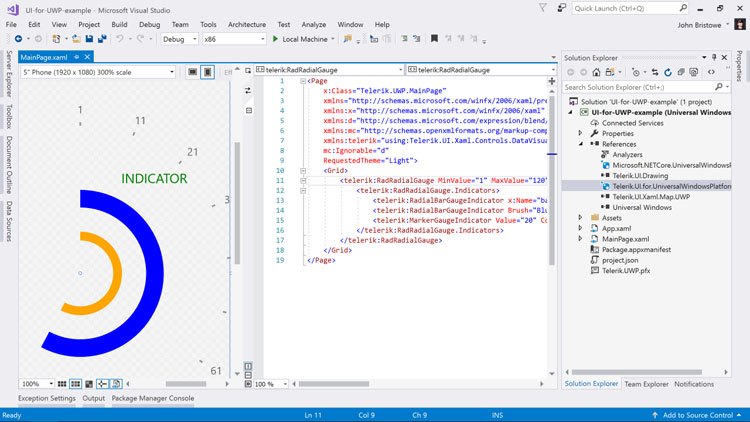
Task: Toggle artboard background checkerboard
Action: coord(89,384)
